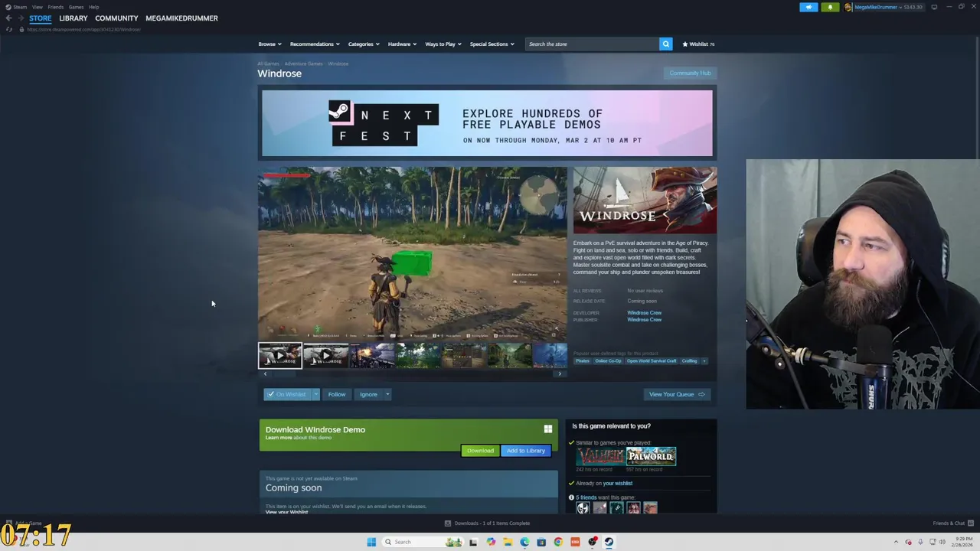980x551 pixels.
Task: Click the Ignore button
Action: click(368, 394)
